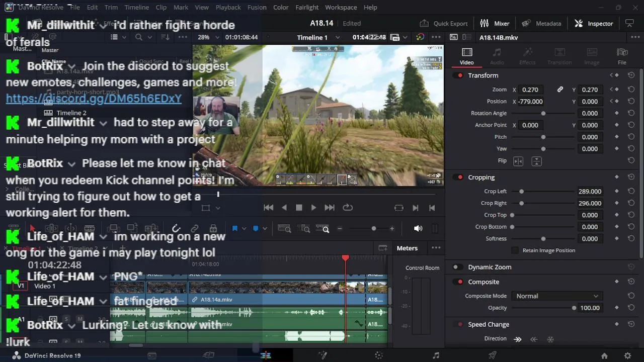Viewport: 644px width, 362px height.
Task: Open the Metadata panel
Action: pyautogui.click(x=541, y=23)
